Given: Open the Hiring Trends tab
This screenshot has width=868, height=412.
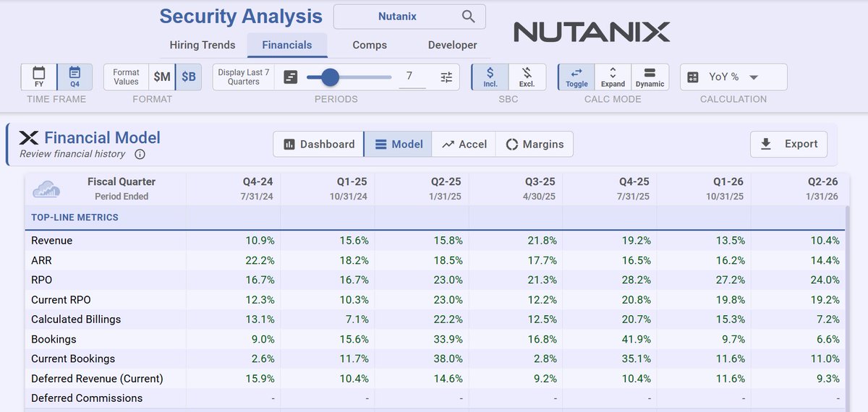Looking at the screenshot, I should tap(203, 45).
